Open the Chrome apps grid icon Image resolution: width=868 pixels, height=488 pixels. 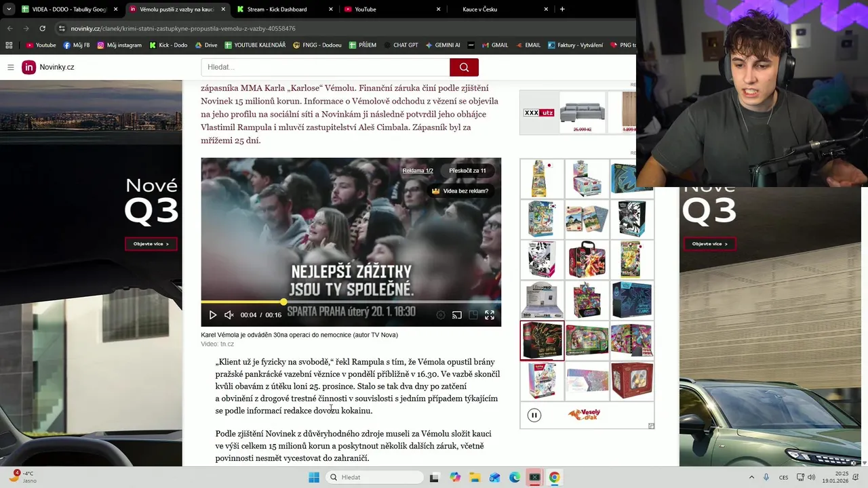pos(9,45)
